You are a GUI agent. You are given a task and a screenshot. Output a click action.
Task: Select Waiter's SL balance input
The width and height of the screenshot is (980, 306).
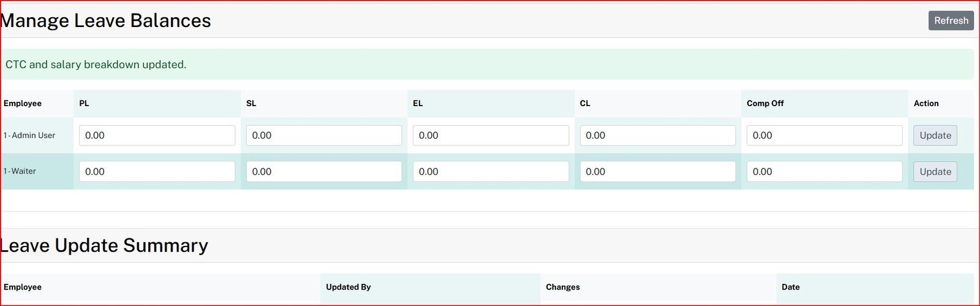[323, 172]
